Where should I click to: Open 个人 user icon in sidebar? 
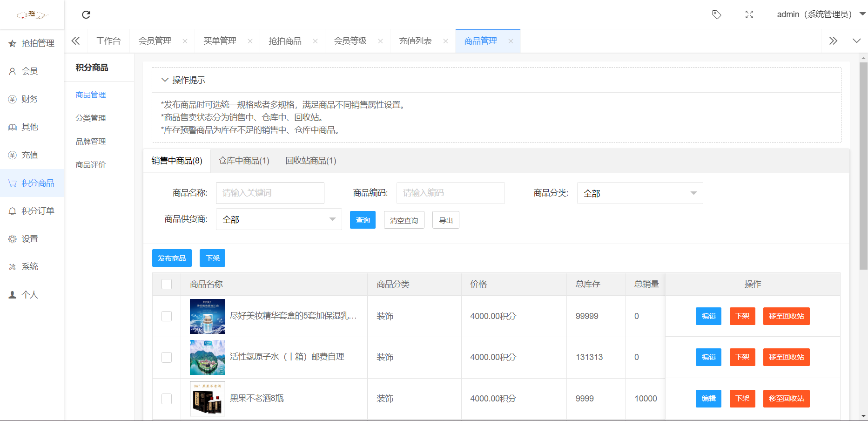tap(13, 295)
